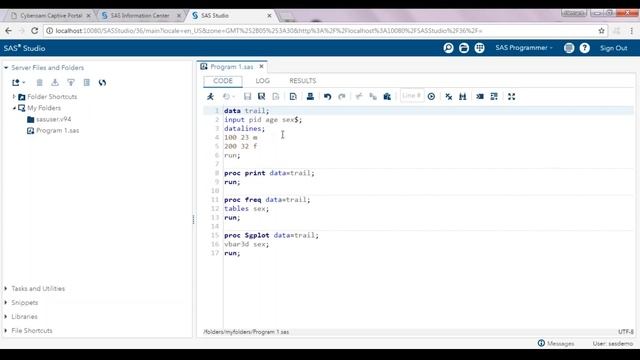The width and height of the screenshot is (640, 360).
Task: Run the SAS program with the running-man icon
Action: point(210,97)
